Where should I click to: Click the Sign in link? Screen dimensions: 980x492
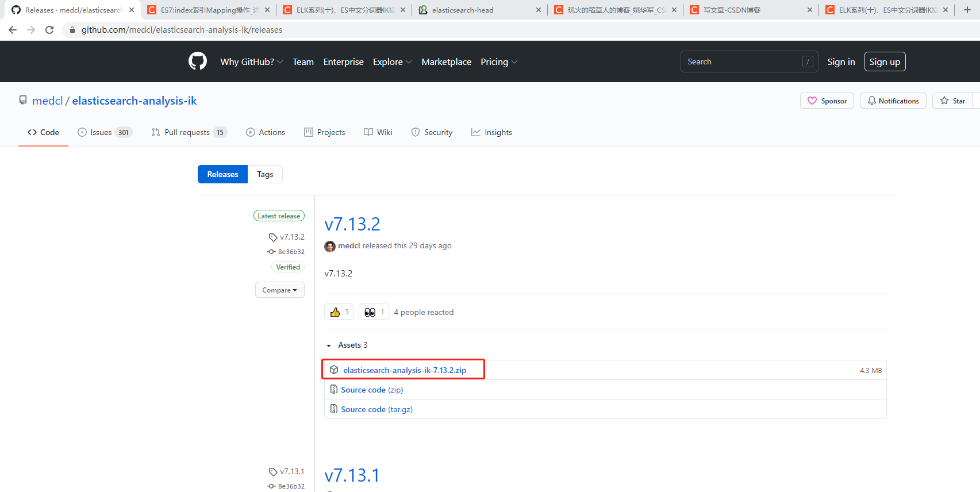pos(841,61)
